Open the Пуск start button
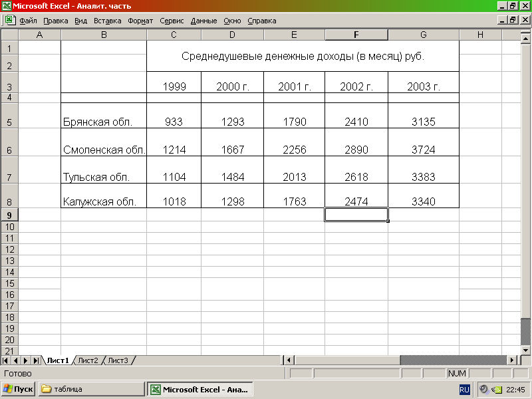Screen dimensions: 532x399 (x=19, y=389)
